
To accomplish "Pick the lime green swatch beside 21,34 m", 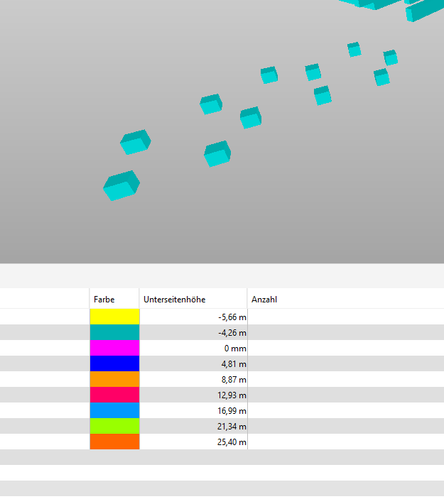I will 114,426.
